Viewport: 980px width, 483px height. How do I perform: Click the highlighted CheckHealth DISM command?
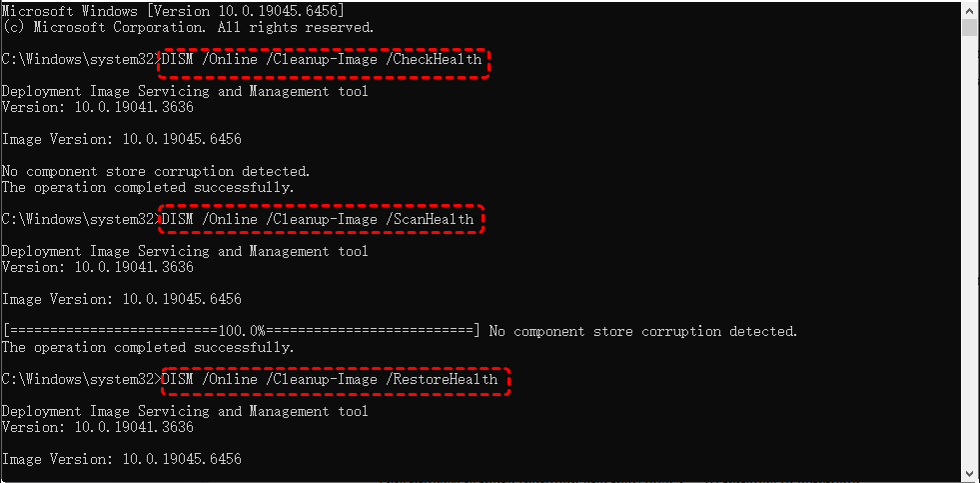[323, 60]
